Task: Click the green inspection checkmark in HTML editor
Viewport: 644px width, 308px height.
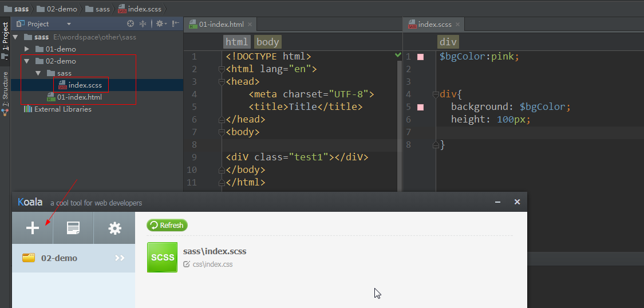Action: click(x=398, y=54)
